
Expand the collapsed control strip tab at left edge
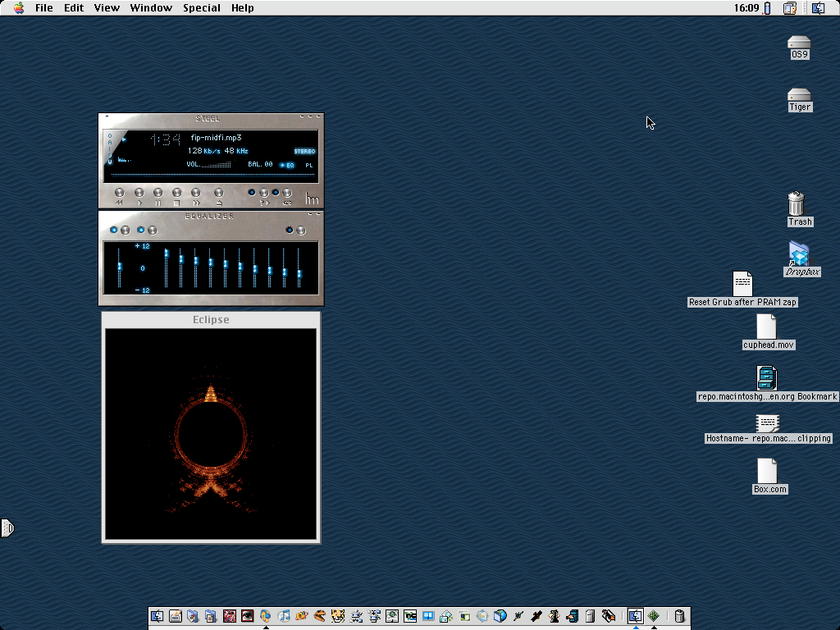point(7,528)
